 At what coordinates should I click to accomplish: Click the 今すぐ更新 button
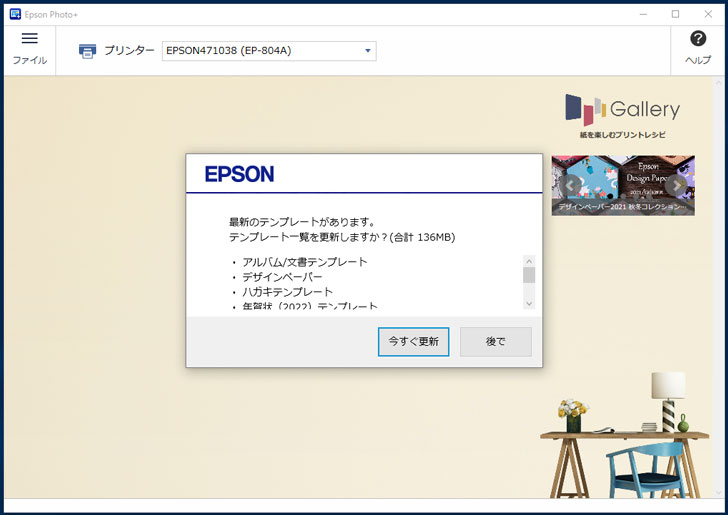click(x=413, y=342)
